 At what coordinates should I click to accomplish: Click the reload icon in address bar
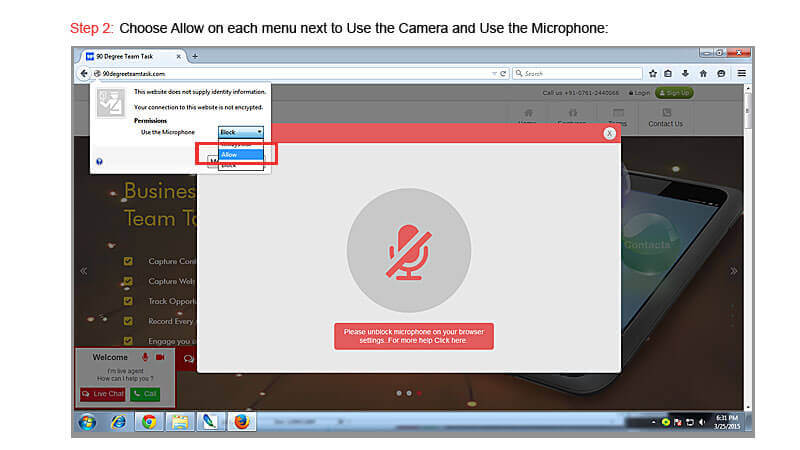[503, 73]
